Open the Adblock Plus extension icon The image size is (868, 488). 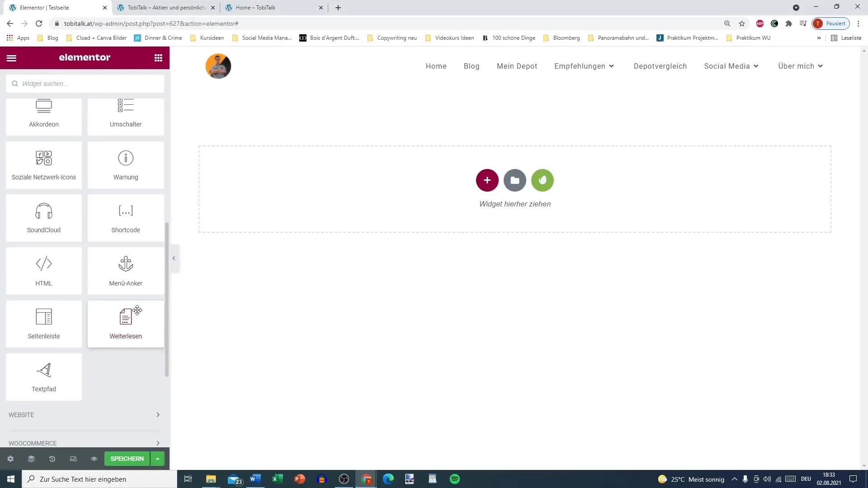(x=760, y=23)
